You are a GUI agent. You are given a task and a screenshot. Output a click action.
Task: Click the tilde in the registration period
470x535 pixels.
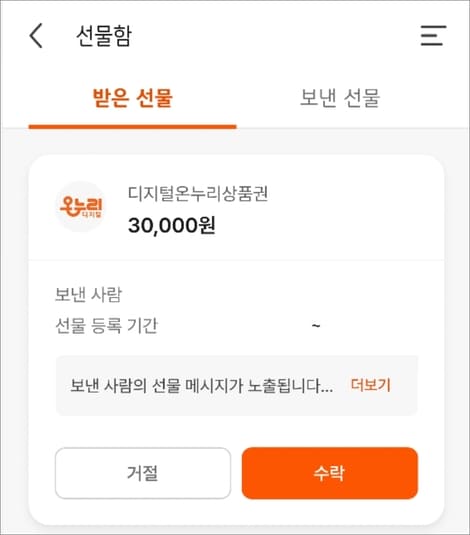316,326
